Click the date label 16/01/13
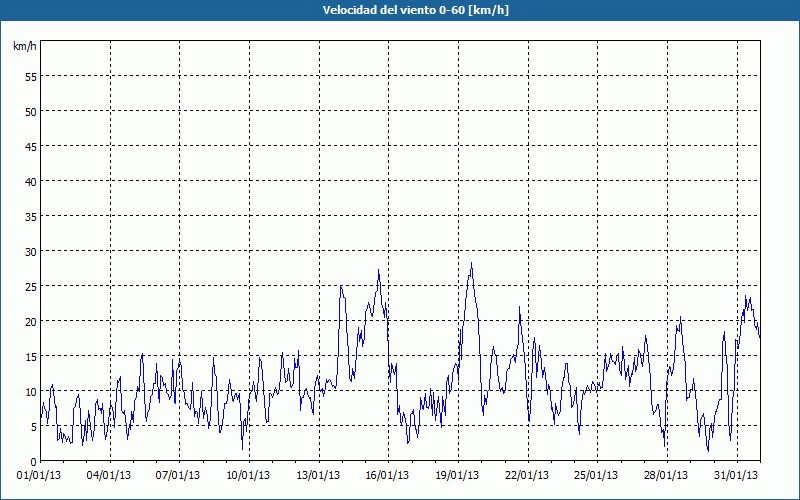Viewport: 800px width, 500px height. coord(387,476)
